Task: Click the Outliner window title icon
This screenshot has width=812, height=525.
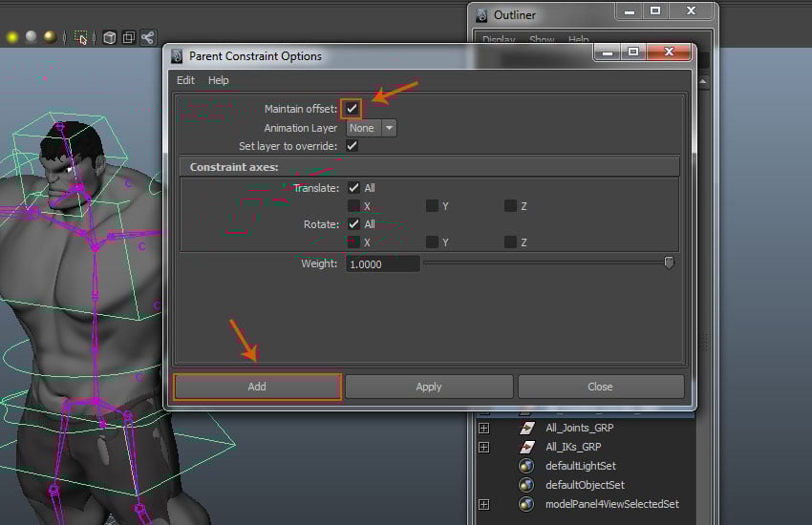Action: point(481,15)
